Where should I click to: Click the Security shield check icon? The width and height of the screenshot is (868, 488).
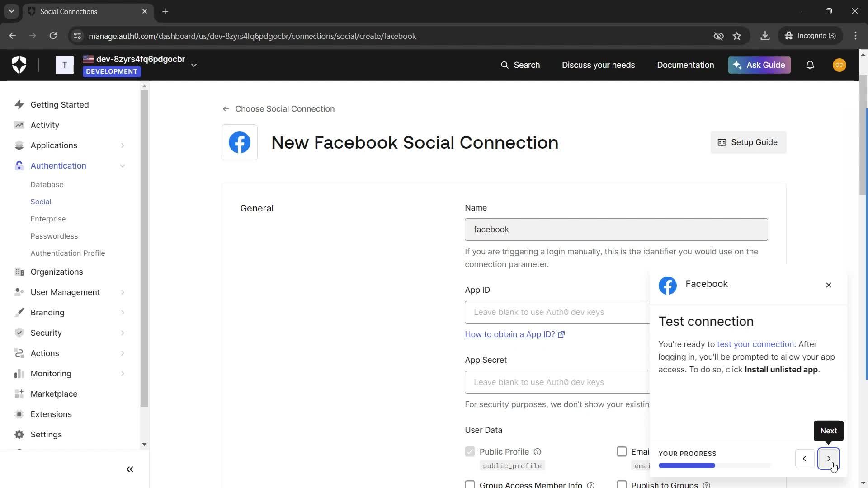click(19, 333)
